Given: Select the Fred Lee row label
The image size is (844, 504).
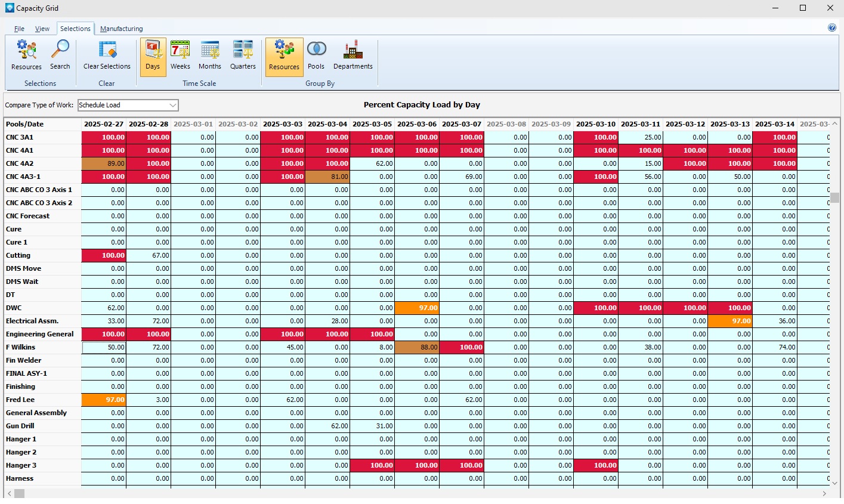Looking at the screenshot, I should click(x=43, y=400).
